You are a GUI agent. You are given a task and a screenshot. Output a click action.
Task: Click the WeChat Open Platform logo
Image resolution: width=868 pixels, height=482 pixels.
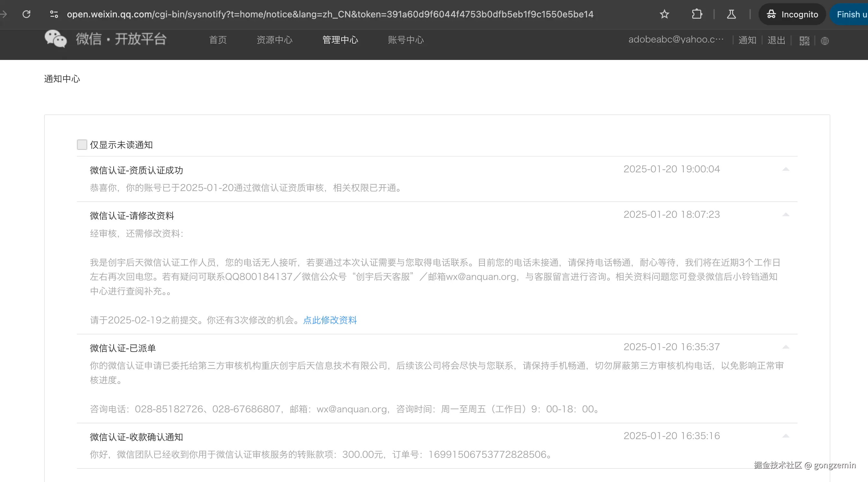(x=105, y=39)
